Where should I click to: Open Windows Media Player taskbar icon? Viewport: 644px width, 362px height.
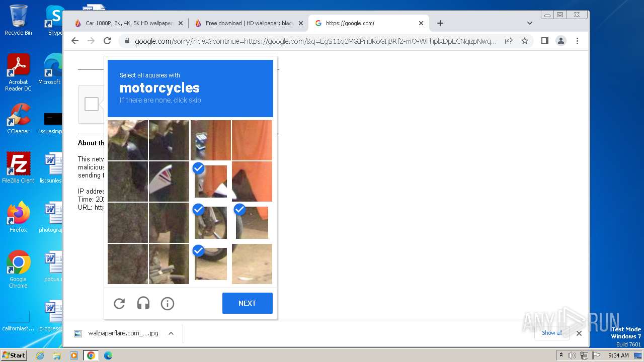coord(74,355)
